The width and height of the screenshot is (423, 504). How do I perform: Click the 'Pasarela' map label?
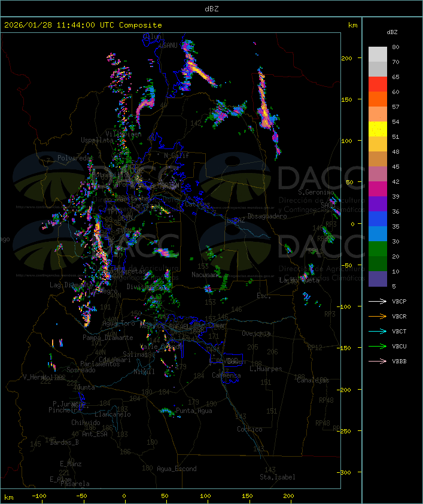coord(75,484)
